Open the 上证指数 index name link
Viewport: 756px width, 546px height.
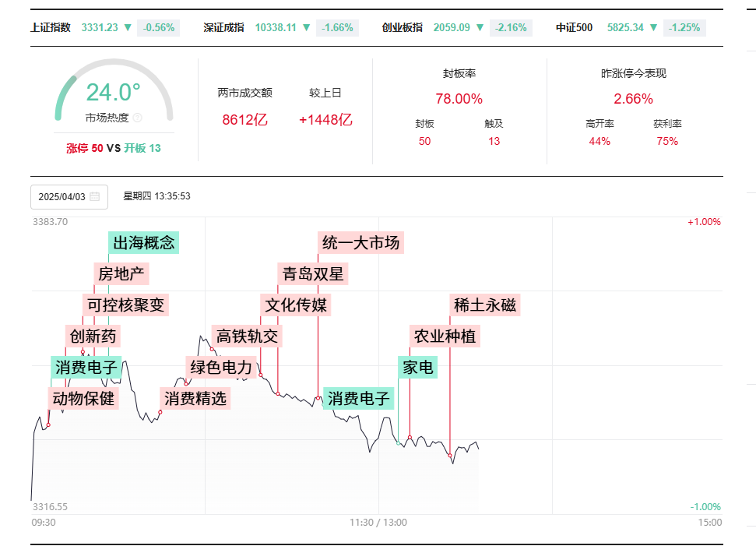point(51,27)
